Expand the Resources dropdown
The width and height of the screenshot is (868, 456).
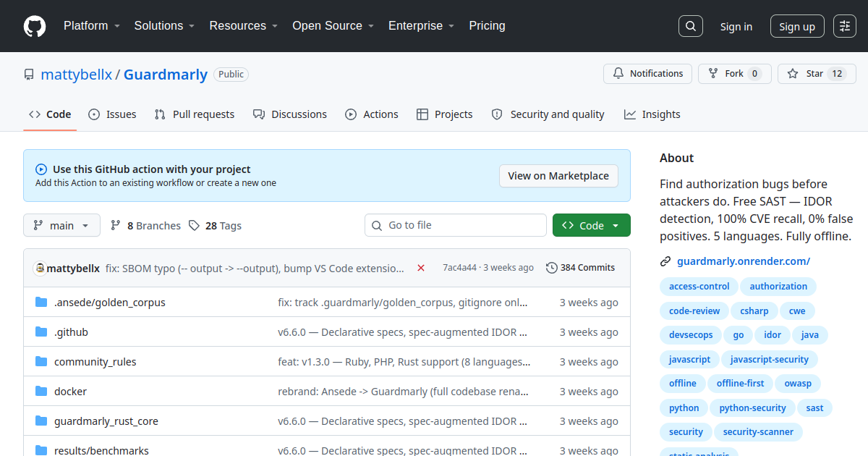[244, 26]
